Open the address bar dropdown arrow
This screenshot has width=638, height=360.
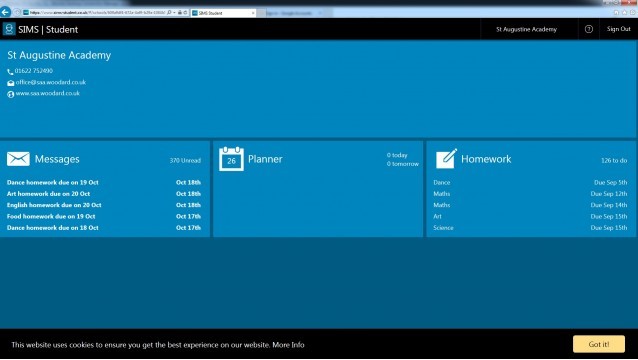(174, 13)
